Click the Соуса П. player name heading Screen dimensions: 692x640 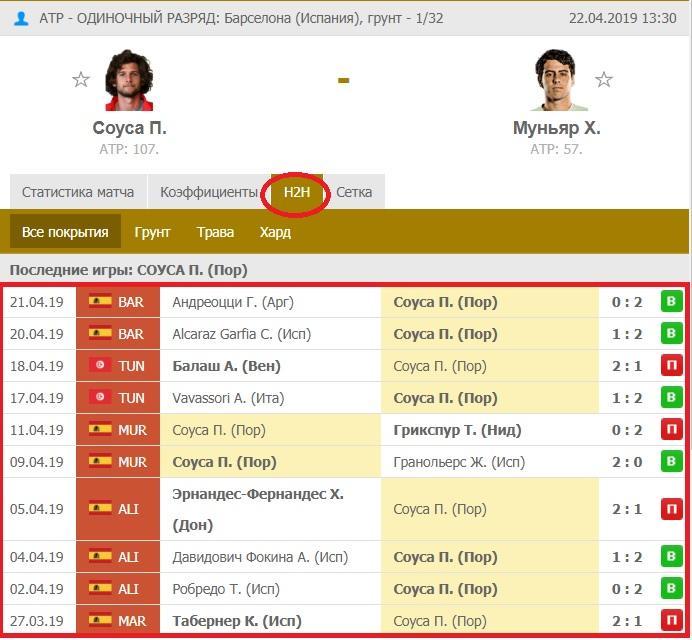(x=129, y=128)
